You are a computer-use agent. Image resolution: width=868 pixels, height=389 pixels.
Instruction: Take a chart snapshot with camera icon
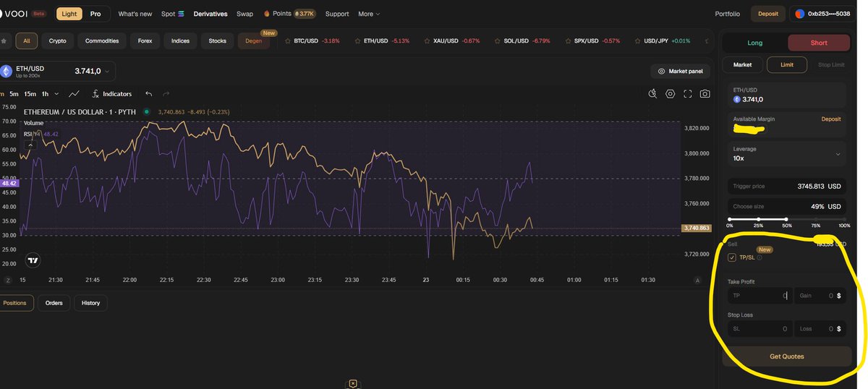[705, 94]
